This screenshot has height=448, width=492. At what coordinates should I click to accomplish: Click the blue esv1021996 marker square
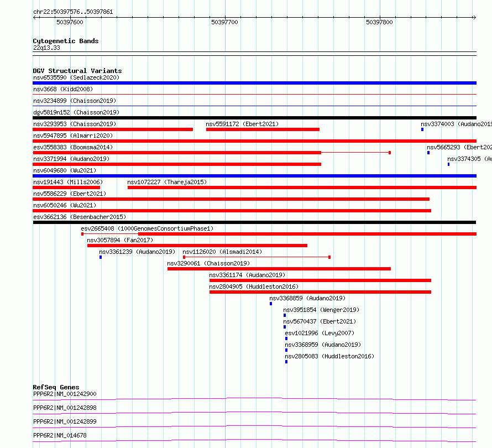coord(286,338)
